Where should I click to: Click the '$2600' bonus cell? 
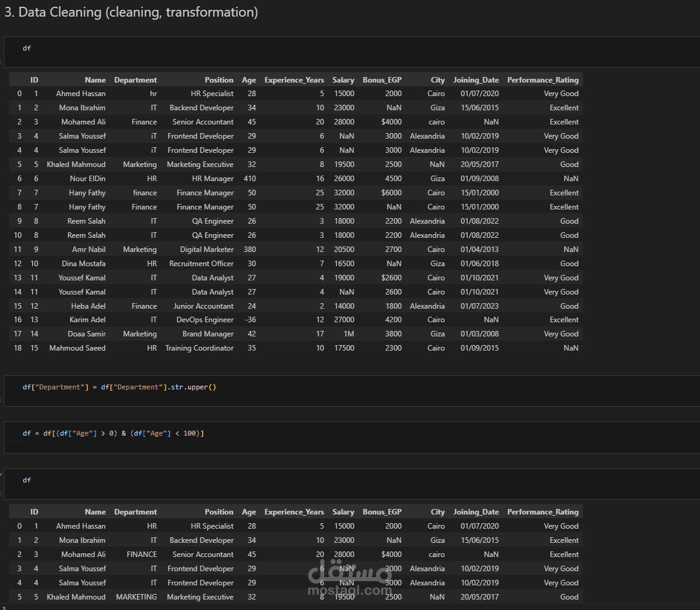[x=391, y=278]
